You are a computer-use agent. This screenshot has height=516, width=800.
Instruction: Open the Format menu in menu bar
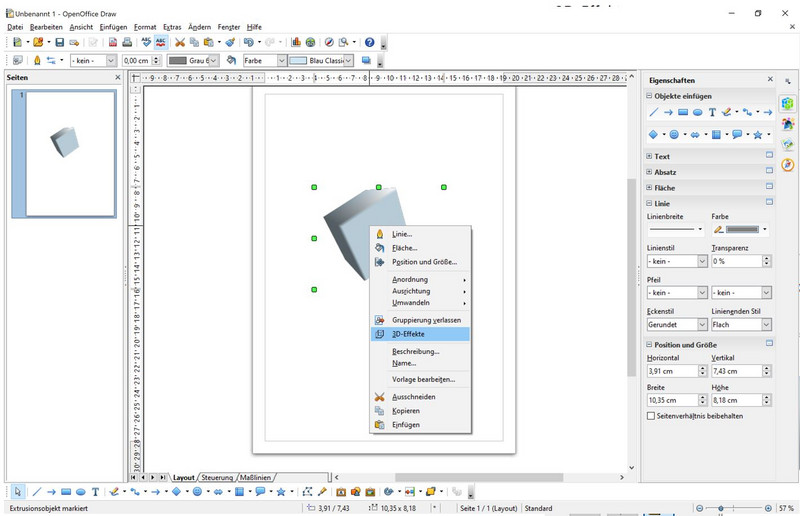tap(145, 27)
